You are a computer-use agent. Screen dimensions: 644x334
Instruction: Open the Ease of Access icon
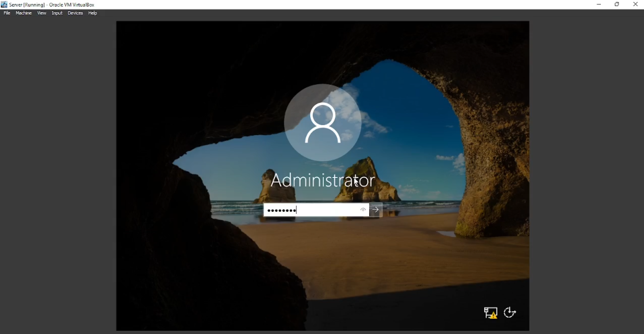[510, 313]
